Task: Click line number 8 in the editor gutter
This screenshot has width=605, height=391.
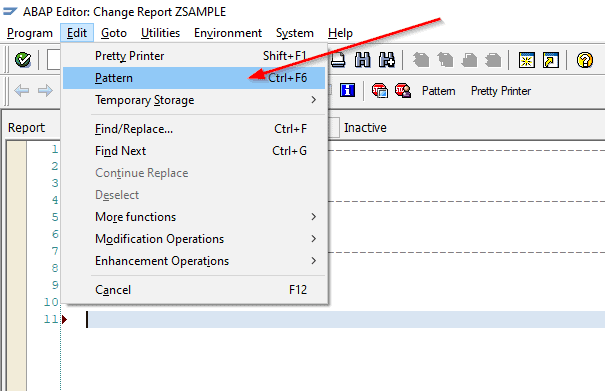Action: pyautogui.click(x=55, y=268)
